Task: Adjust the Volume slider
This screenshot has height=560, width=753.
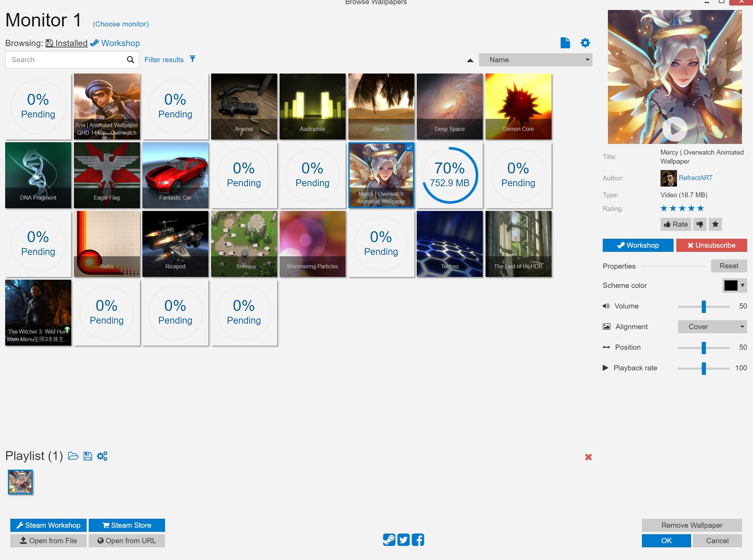Action: click(x=703, y=306)
